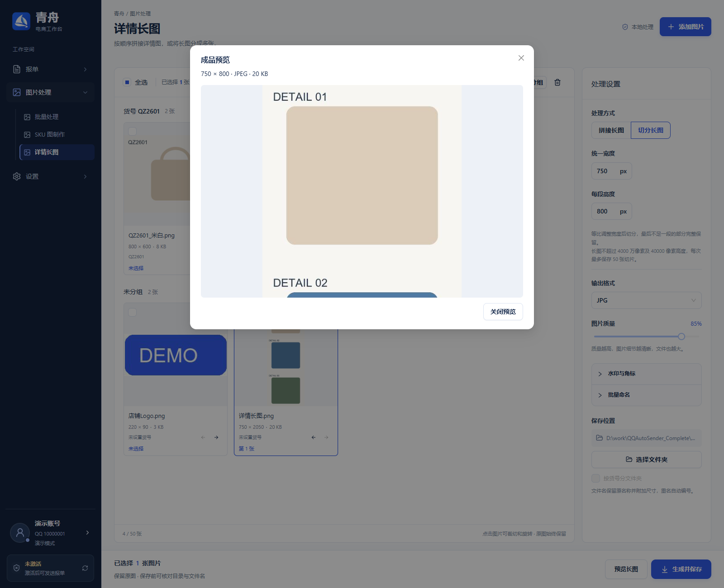Open the 报单 sidebar menu
The image size is (724, 588).
50,69
